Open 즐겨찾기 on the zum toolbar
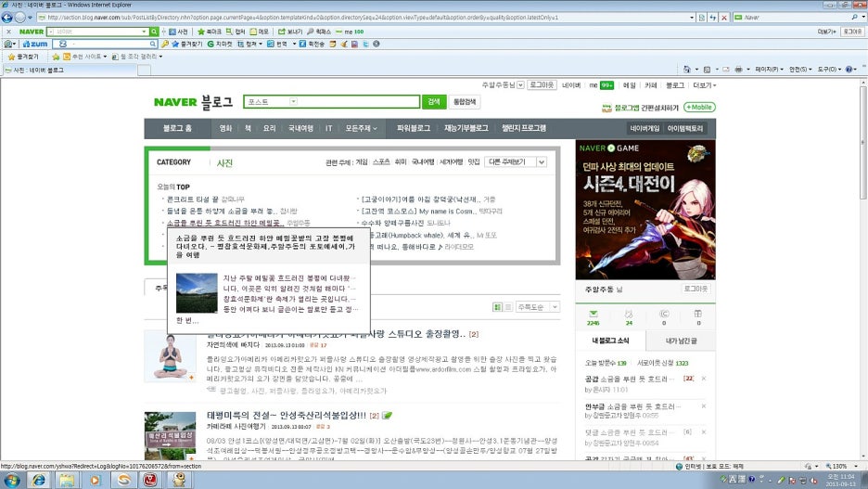The width and height of the screenshot is (868, 489). (187, 44)
